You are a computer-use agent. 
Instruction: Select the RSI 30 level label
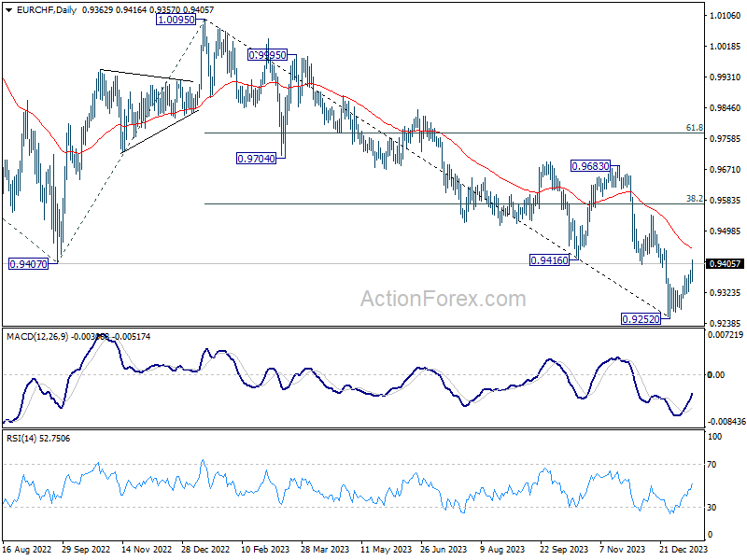pos(712,508)
